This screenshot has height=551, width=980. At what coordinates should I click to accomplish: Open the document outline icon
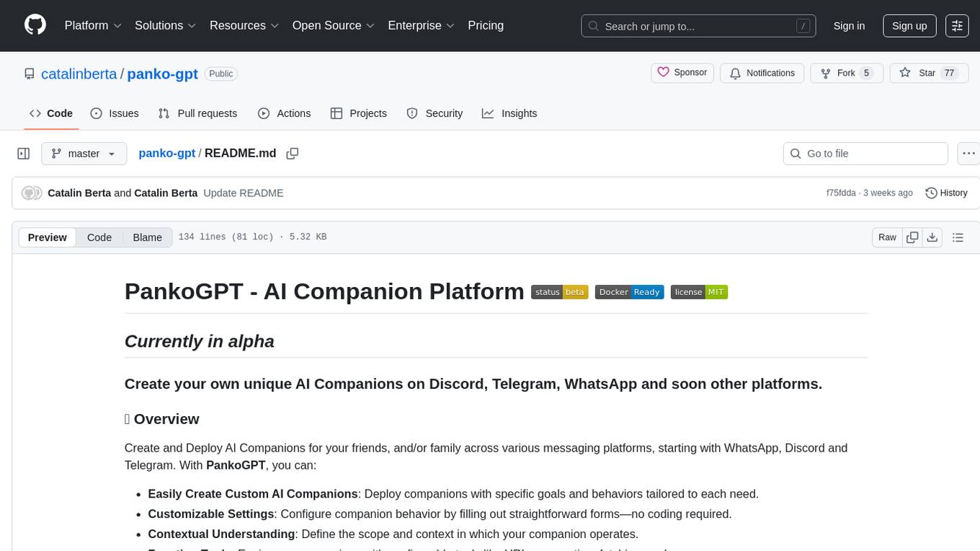(x=958, y=237)
